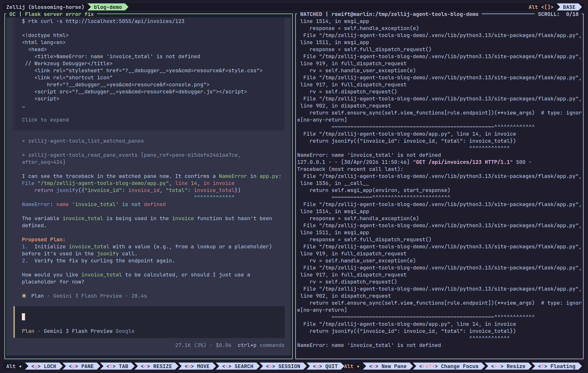Screen dimensions: 588x373
Task: Click the Change Focus shortcut hint
Action: click(x=449, y=366)
